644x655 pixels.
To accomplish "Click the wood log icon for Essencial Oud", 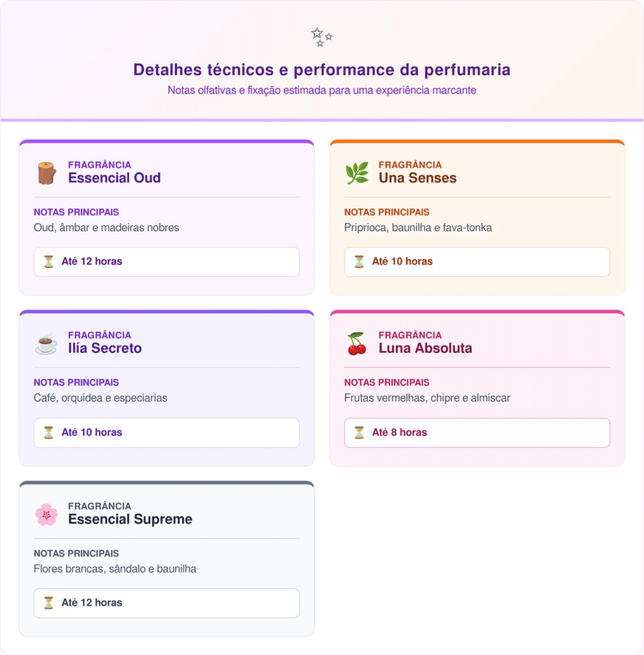I will pyautogui.click(x=47, y=173).
